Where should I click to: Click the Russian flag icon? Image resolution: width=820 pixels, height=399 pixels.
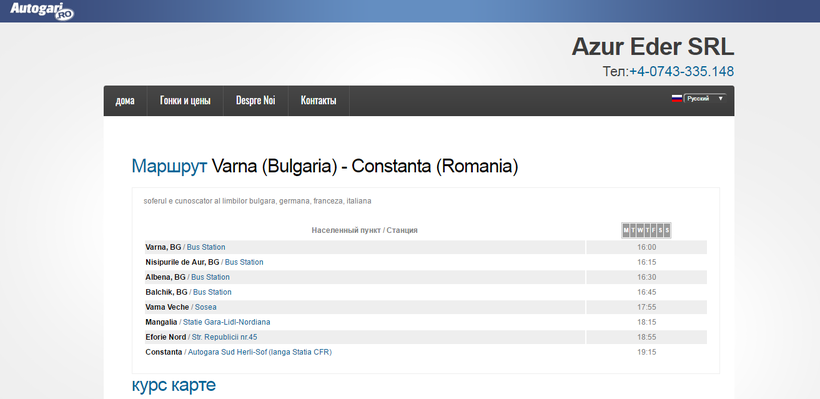(677, 98)
